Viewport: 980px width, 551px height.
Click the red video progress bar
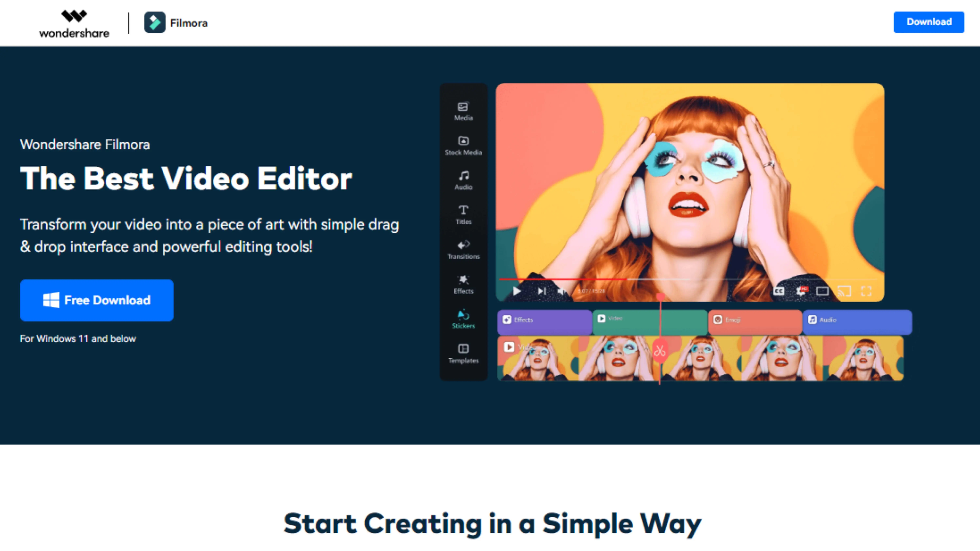point(563,279)
